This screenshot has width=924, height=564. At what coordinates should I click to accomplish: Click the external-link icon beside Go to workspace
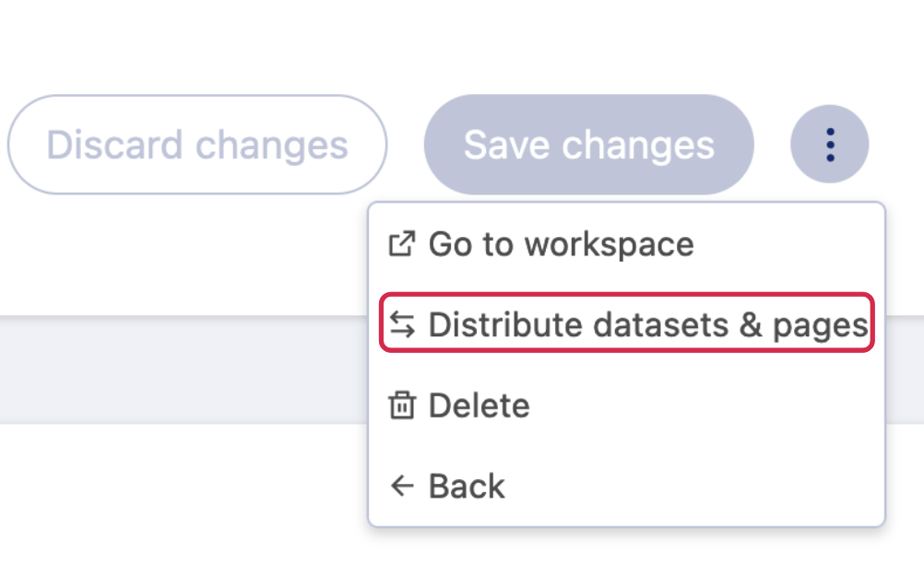(x=401, y=244)
